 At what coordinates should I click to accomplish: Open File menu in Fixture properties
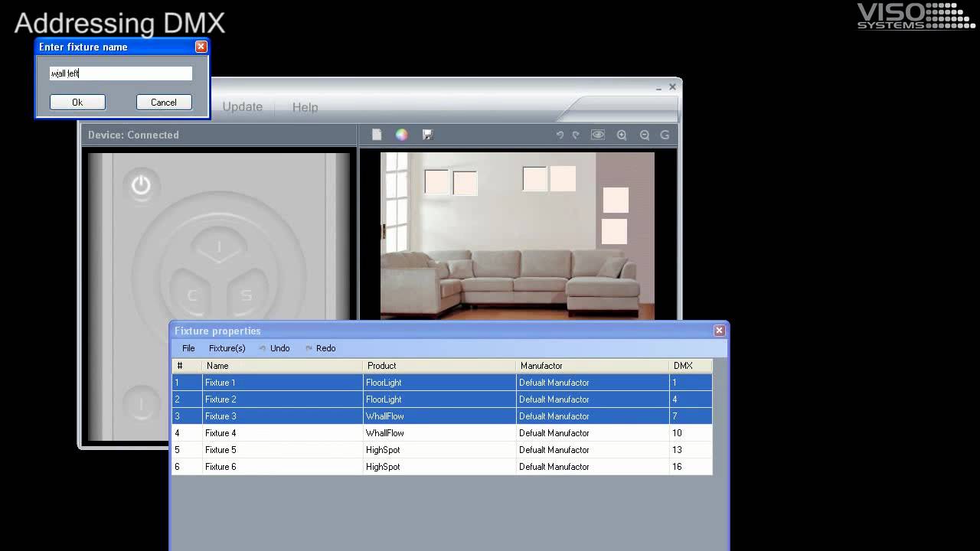tap(188, 348)
